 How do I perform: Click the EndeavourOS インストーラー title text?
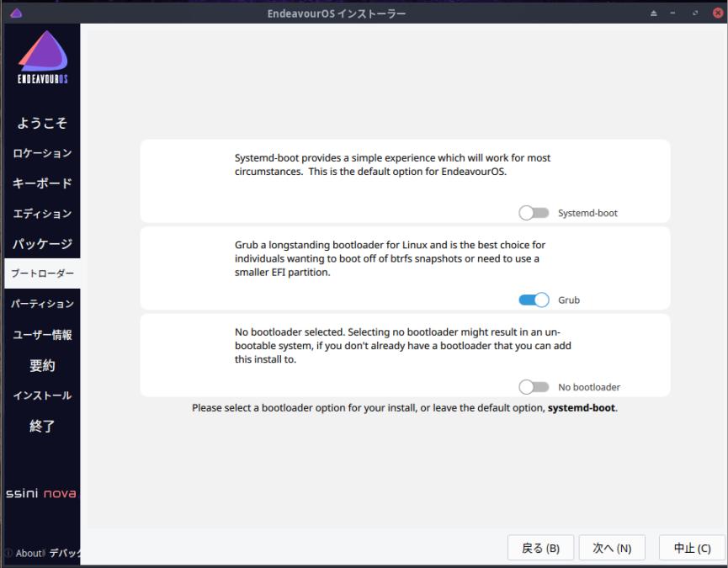point(336,13)
